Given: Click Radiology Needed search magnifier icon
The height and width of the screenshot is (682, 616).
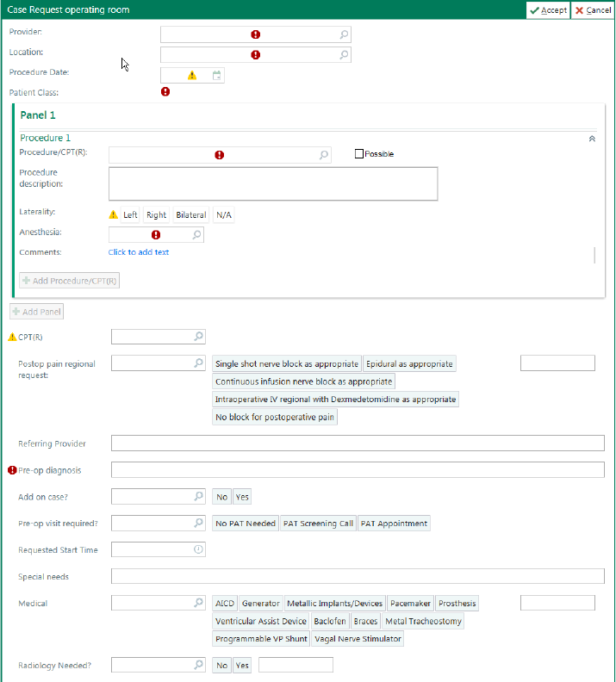Looking at the screenshot, I should click(x=198, y=665).
